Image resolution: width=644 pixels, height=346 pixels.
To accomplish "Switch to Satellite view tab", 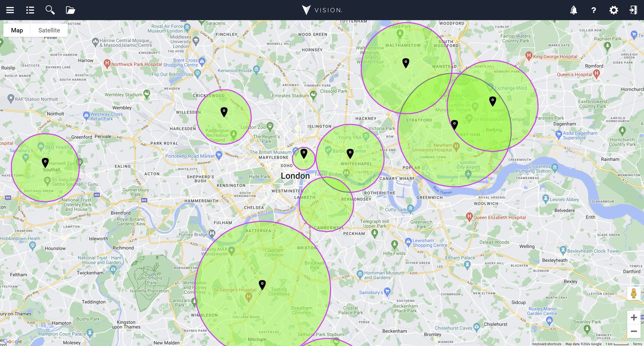I will pos(49,30).
